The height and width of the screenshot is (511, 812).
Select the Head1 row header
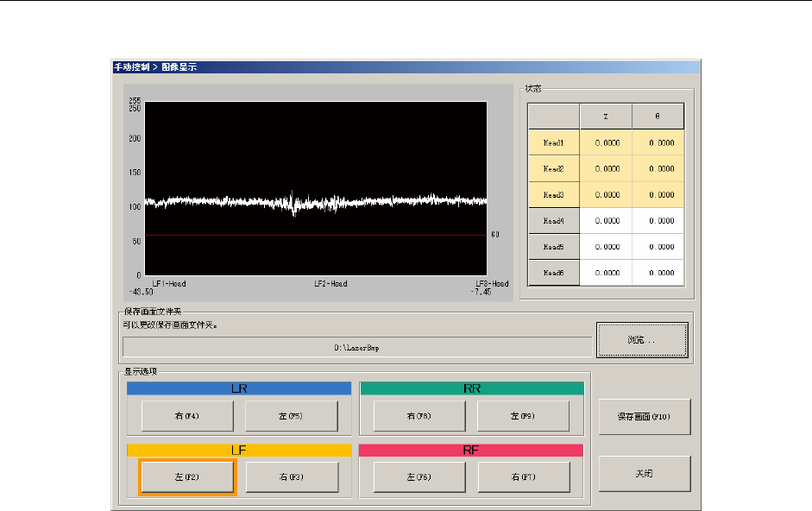pos(554,143)
